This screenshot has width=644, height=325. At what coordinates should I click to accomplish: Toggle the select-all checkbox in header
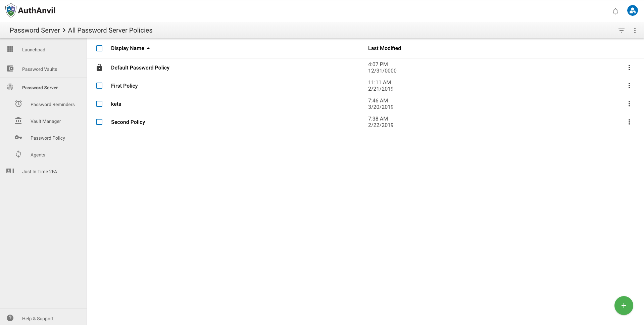click(x=99, y=48)
